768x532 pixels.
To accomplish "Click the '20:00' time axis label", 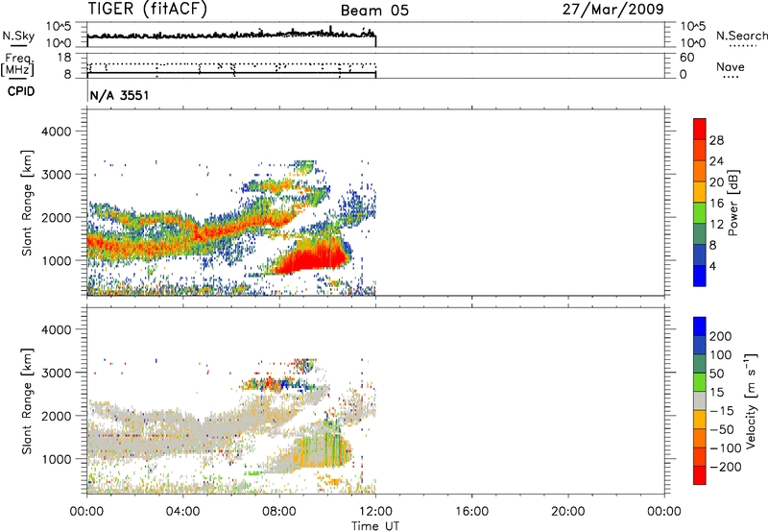I will [568, 512].
